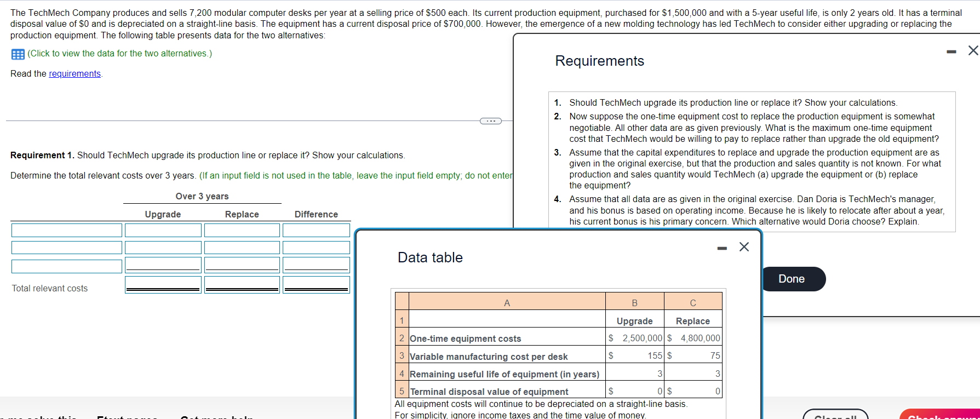Minimize the Data table dialog

pyautogui.click(x=722, y=248)
